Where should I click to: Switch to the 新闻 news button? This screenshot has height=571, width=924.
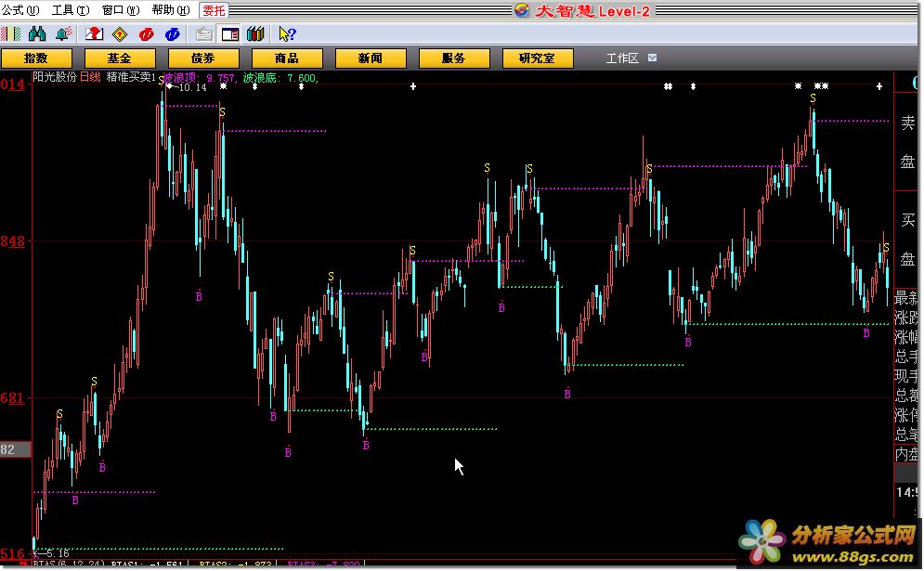(x=370, y=58)
